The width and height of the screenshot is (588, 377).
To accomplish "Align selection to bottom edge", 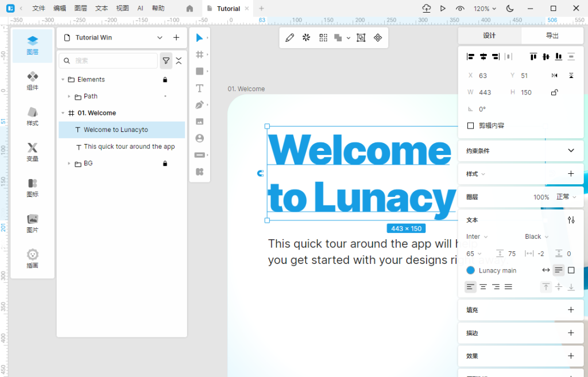I will (x=558, y=57).
